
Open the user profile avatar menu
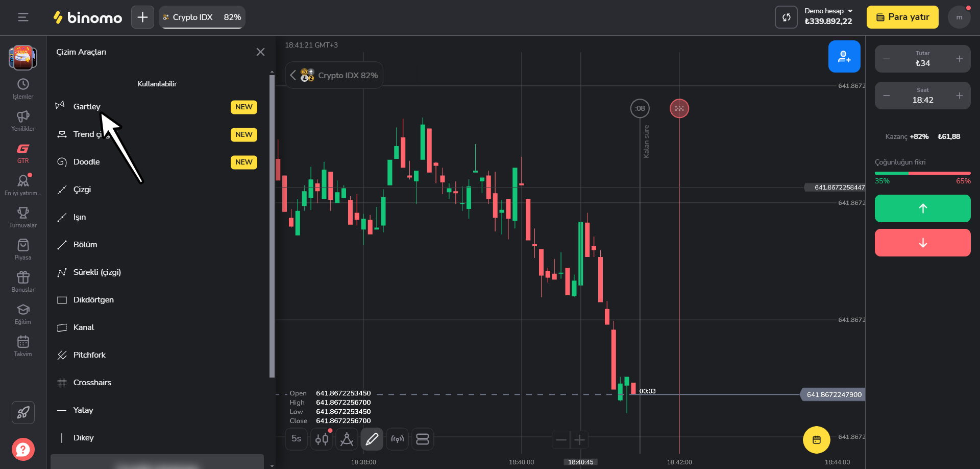[x=959, y=17]
